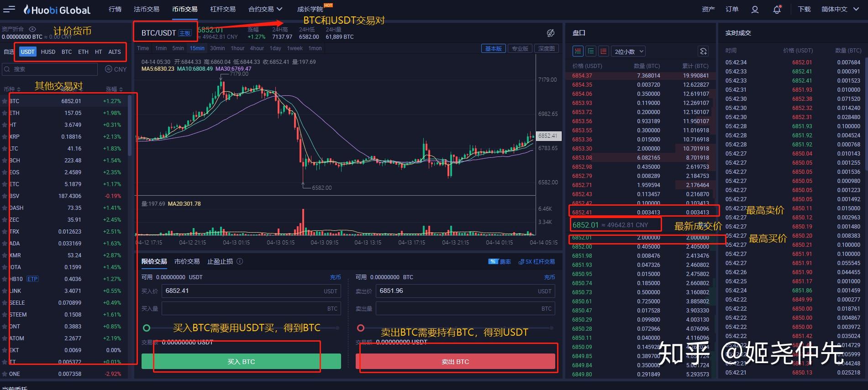Toggle asset balance visibility eye icon
The image size is (868, 390).
click(32, 29)
